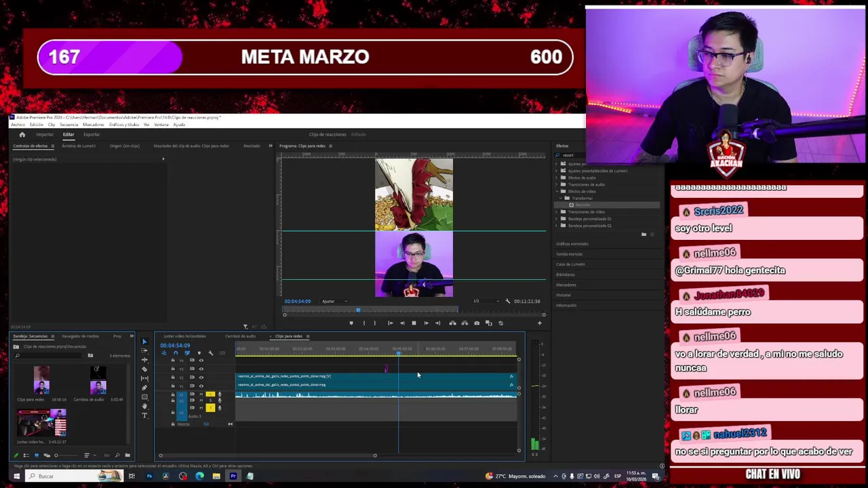Viewport: 868px width, 488px height.
Task: Open the Ventana menu
Action: [161, 125]
